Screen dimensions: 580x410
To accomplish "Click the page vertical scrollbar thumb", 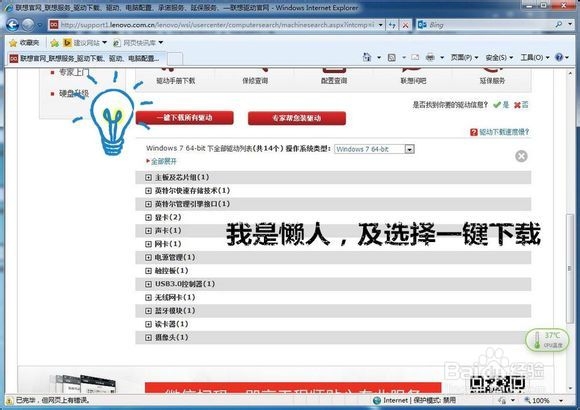I will [570, 268].
